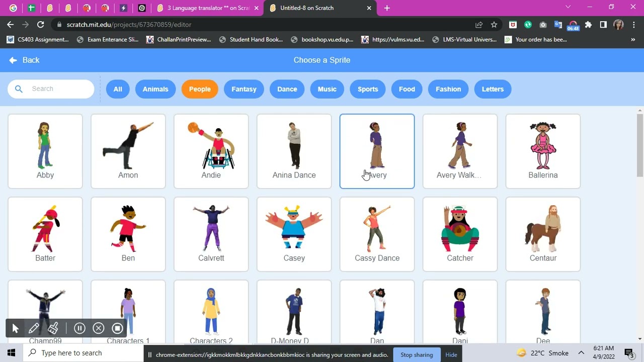Open the weather widget showing 22°C Smoke
The image size is (644, 362).
coord(542,353)
